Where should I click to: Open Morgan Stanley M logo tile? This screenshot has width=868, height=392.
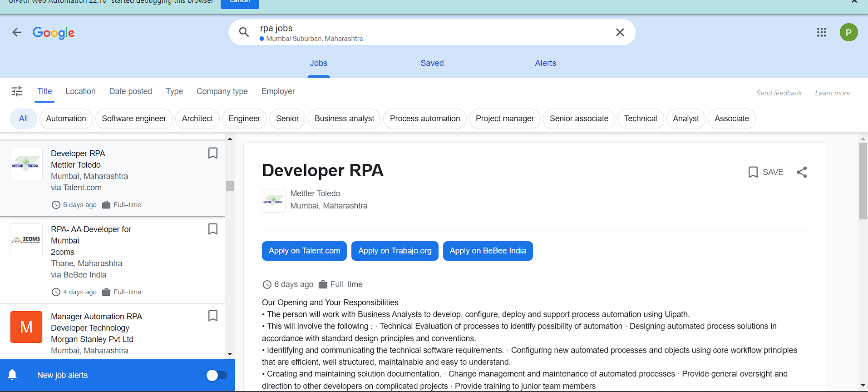[26, 327]
